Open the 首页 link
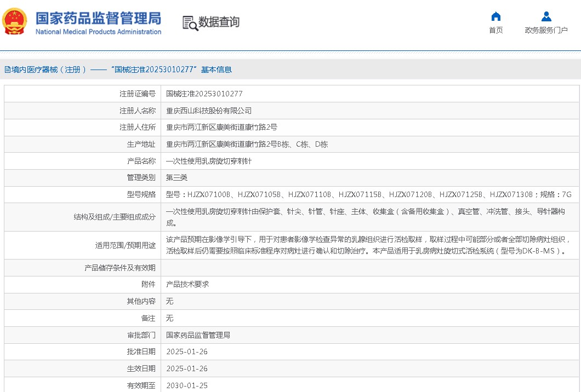Screen dimensions: 581x392 [x=496, y=30]
